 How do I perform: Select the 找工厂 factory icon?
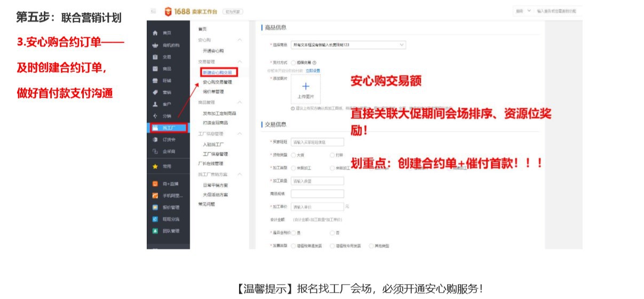click(155, 128)
